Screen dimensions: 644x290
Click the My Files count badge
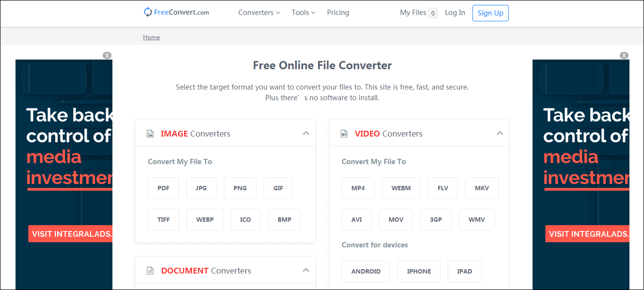[x=433, y=13]
